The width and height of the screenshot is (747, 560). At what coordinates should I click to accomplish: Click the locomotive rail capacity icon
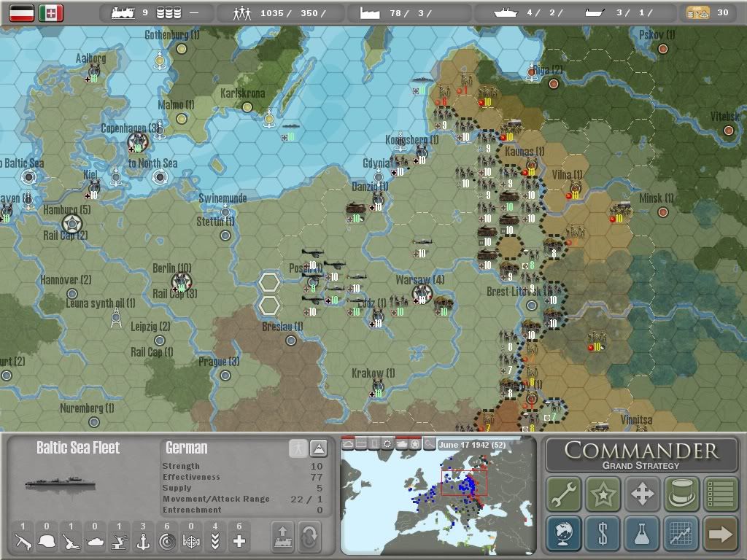[x=123, y=13]
